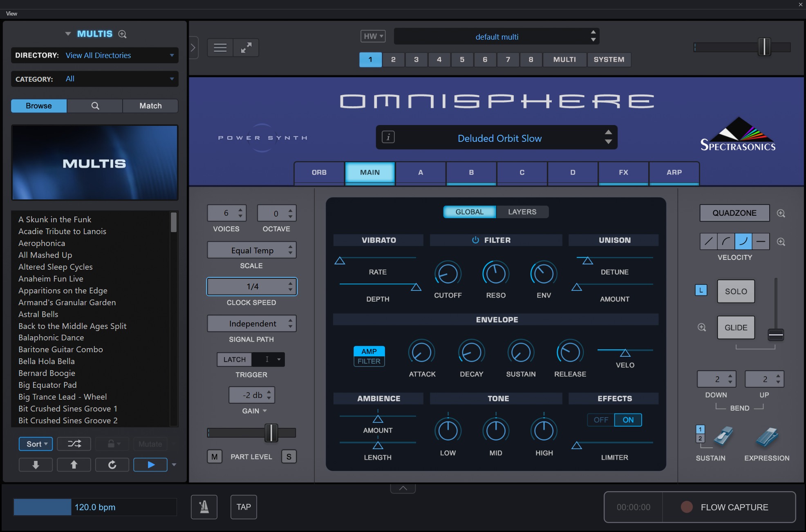Viewport: 806px width, 532px height.
Task: Toggle the Part Level Solo 'S' button
Action: (289, 456)
